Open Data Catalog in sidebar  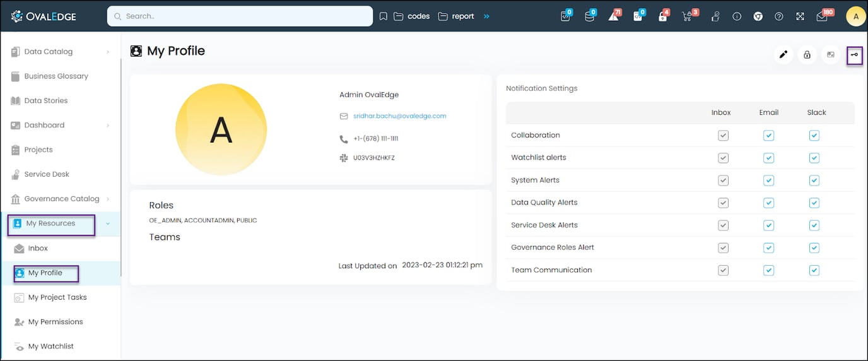coord(49,52)
